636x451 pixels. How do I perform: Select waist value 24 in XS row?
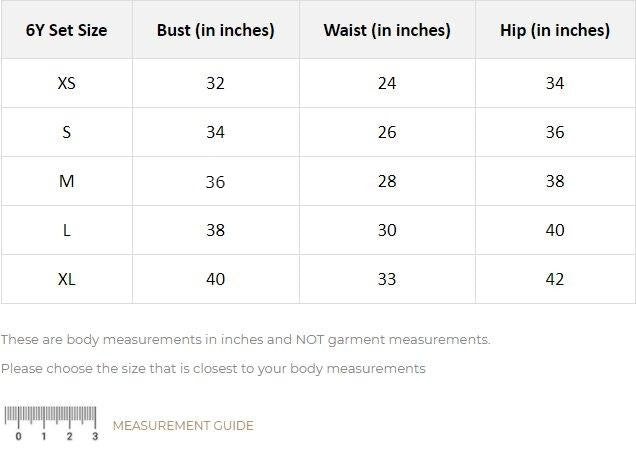coord(387,83)
